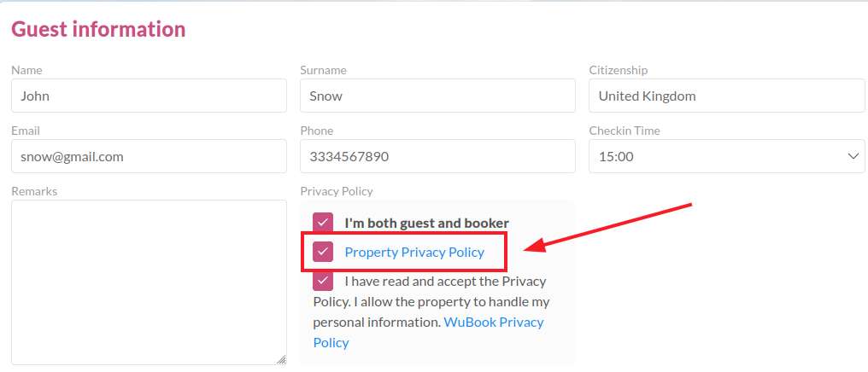868x372 pixels.
Task: Focus the Surname field containing Snow
Action: 437,96
